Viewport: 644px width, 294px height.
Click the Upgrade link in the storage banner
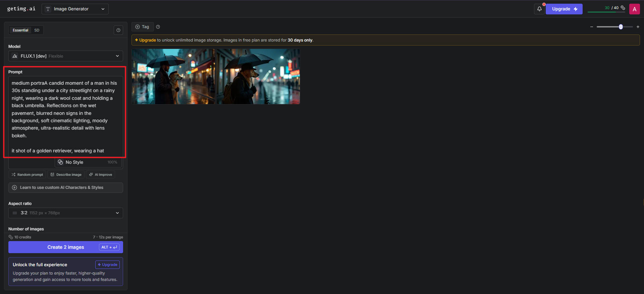[148, 40]
